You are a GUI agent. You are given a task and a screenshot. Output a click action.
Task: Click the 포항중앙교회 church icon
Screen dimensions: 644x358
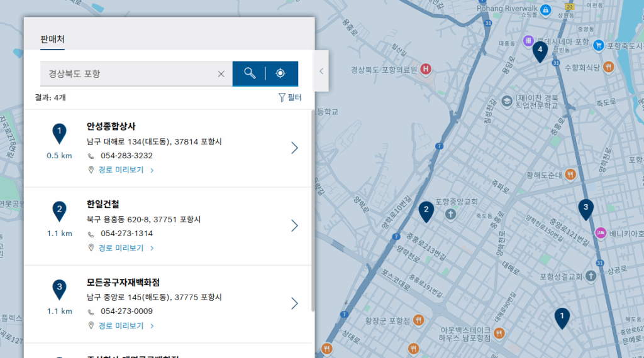pyautogui.click(x=450, y=214)
